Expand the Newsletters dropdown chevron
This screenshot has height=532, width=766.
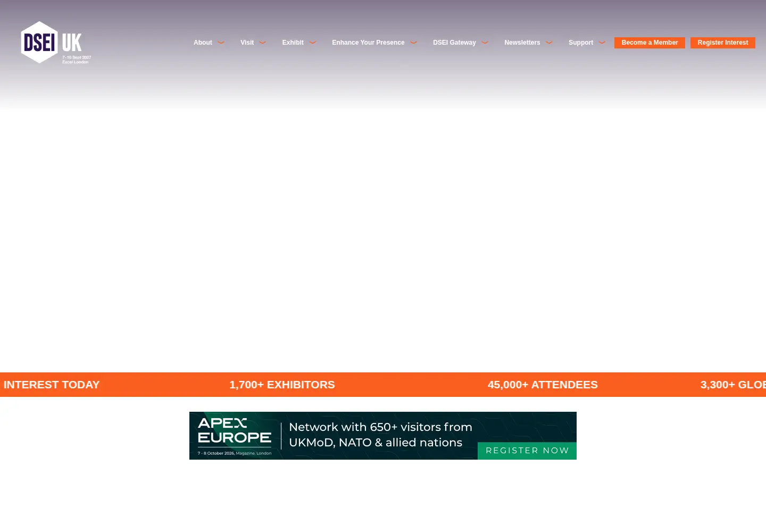[x=549, y=43]
